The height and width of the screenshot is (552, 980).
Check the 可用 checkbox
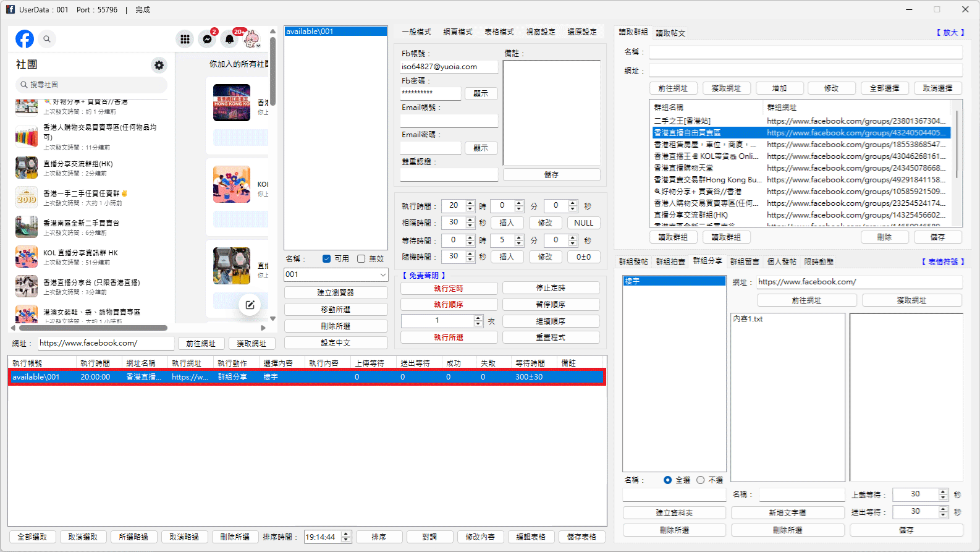tap(326, 259)
